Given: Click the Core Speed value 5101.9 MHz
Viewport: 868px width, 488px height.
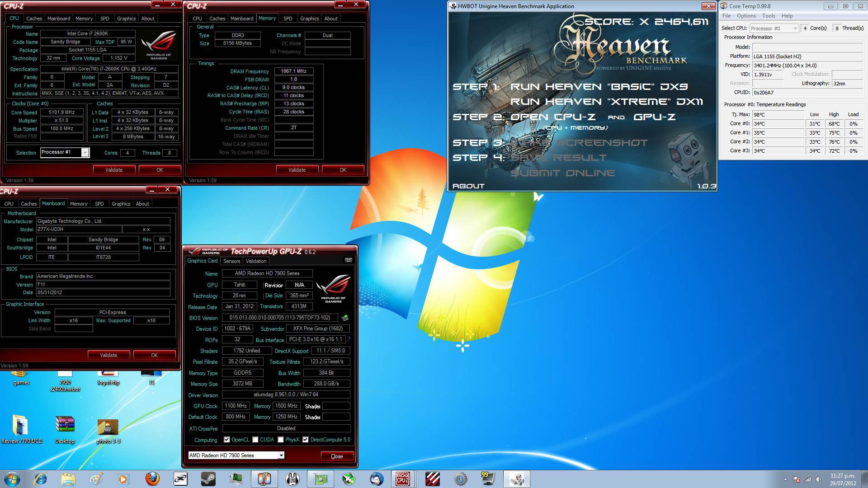Looking at the screenshot, I should (62, 113).
